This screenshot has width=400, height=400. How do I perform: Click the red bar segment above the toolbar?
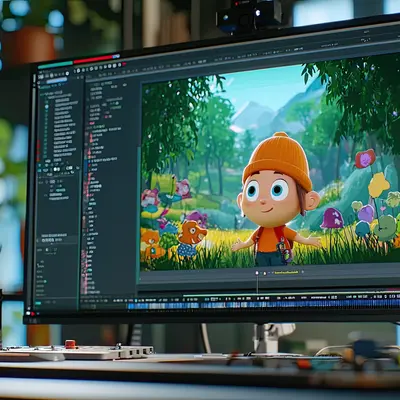pyautogui.click(x=93, y=59)
